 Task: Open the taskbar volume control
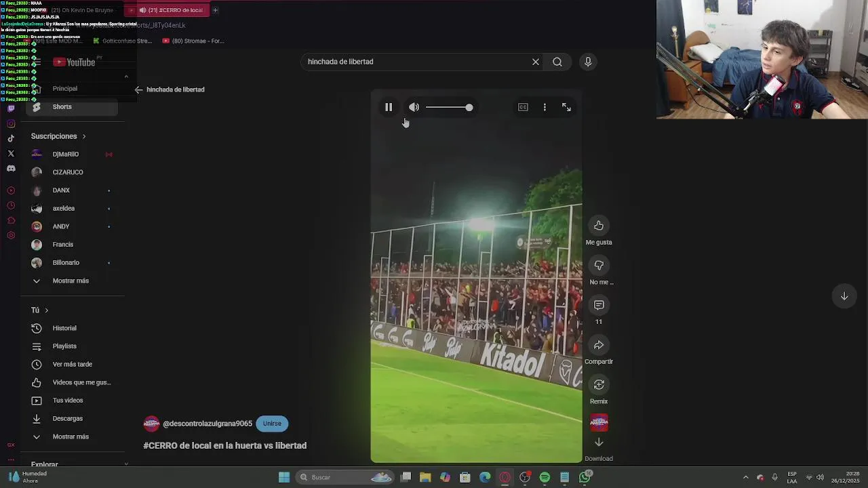pyautogui.click(x=821, y=477)
